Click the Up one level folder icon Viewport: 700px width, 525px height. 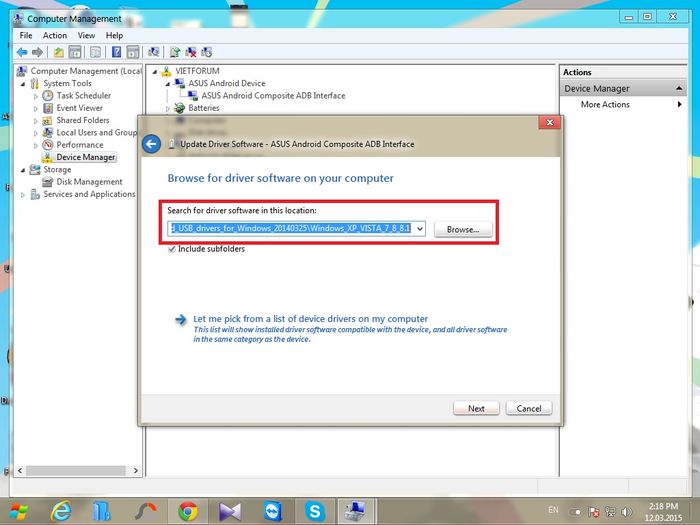[58, 52]
